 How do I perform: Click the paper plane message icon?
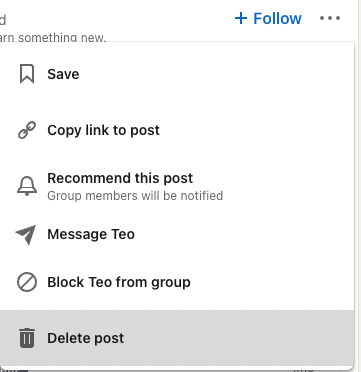[x=26, y=234]
